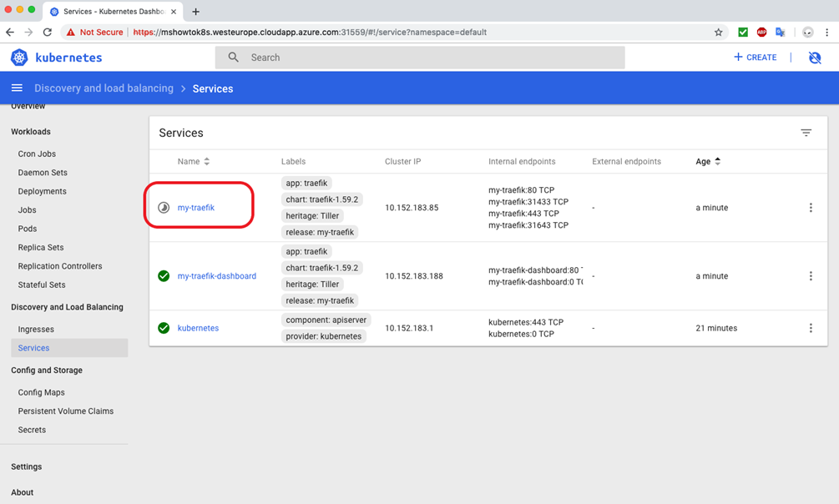Click the browser back arrow
This screenshot has height=504, width=839.
tap(10, 32)
